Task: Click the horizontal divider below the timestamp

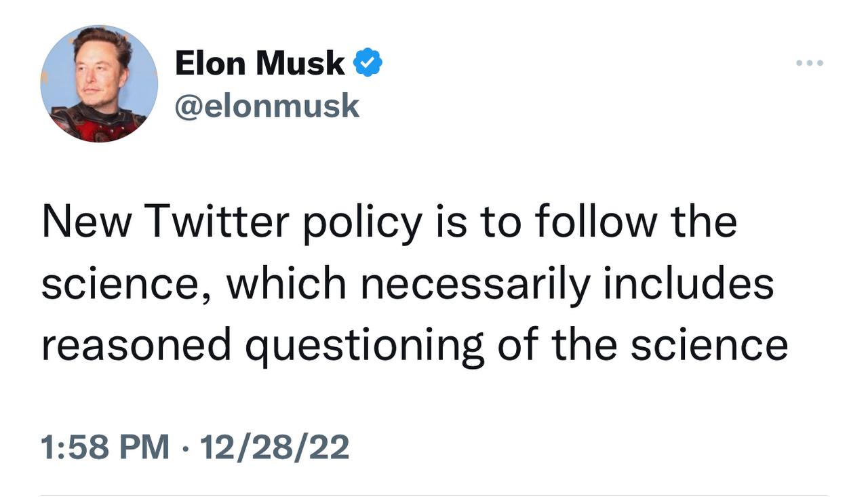Action: tap(434, 494)
